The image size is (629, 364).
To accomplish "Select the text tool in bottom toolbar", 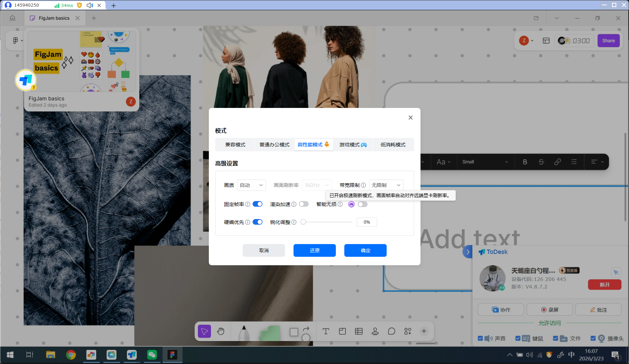I will 326,331.
